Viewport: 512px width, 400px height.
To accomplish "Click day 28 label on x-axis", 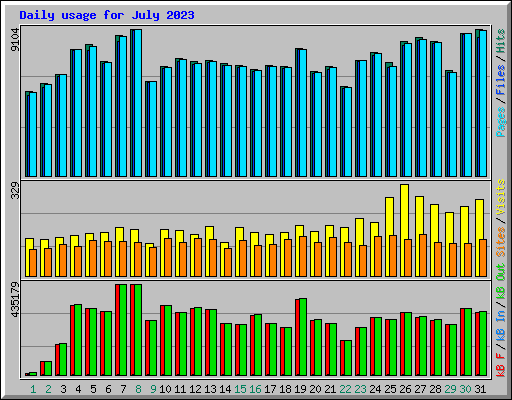I will click(435, 389).
